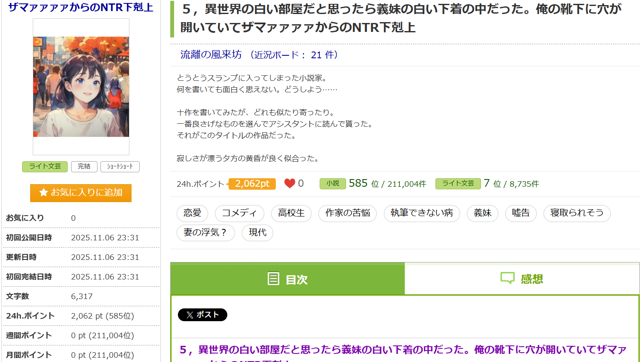Click the 感想 speech bubble icon
The height and width of the screenshot is (362, 644).
pyautogui.click(x=507, y=278)
